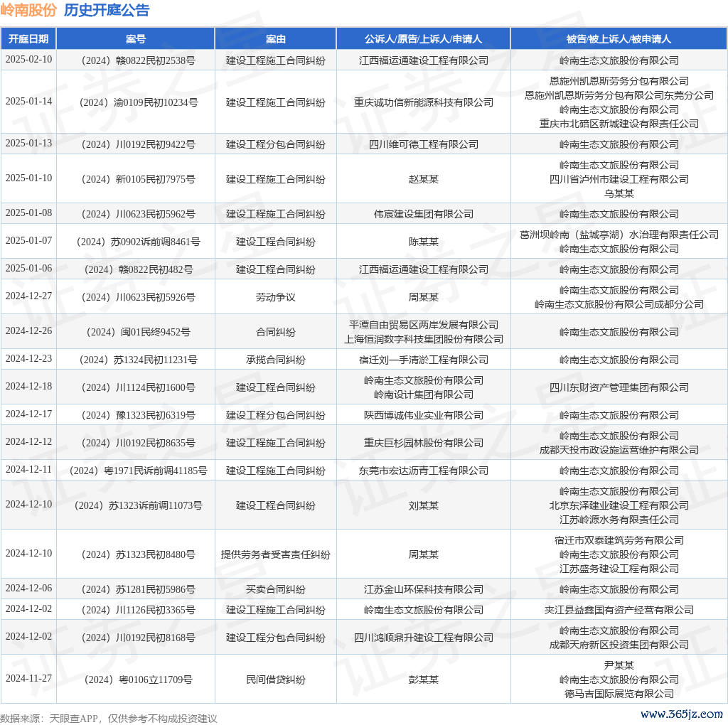Click defendant 葛洲坝岭南（盐城亭湖）水治理有限责任公司

tap(619, 235)
